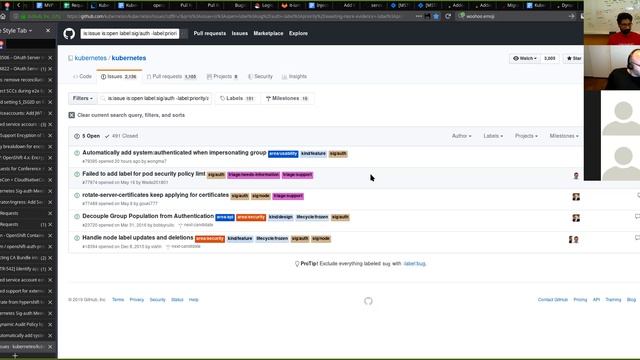The width and height of the screenshot is (640, 360).
Task: Click the triage/needs-information label
Action: (x=253, y=175)
